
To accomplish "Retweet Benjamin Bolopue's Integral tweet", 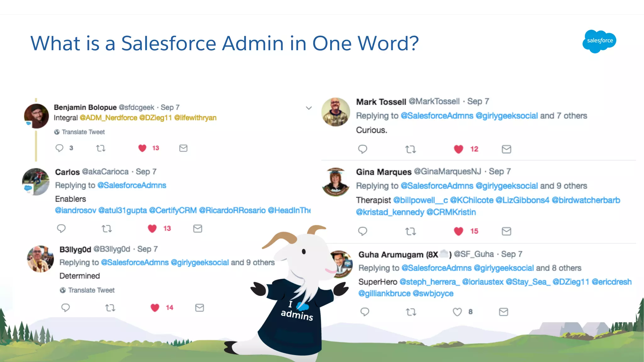I will pyautogui.click(x=101, y=148).
